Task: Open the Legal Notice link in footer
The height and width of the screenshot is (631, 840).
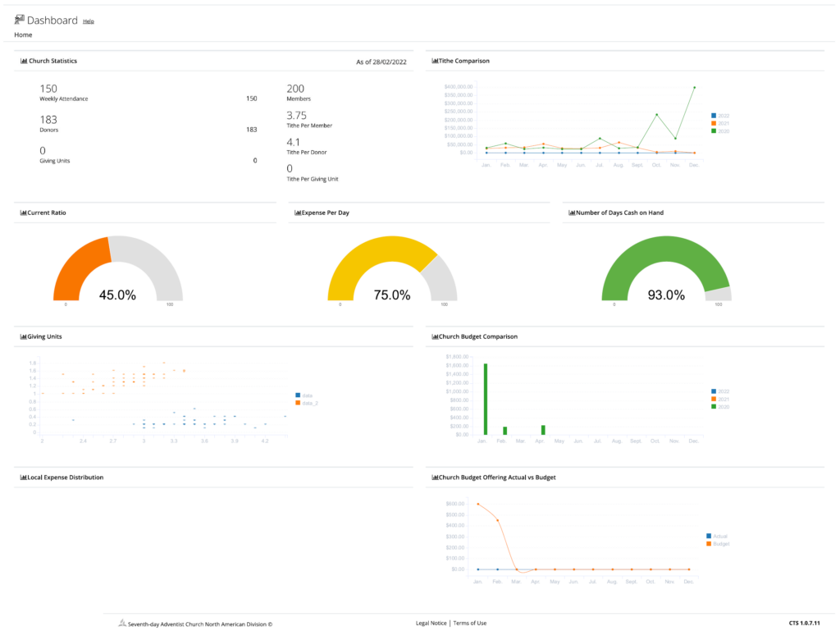Action: 431,623
